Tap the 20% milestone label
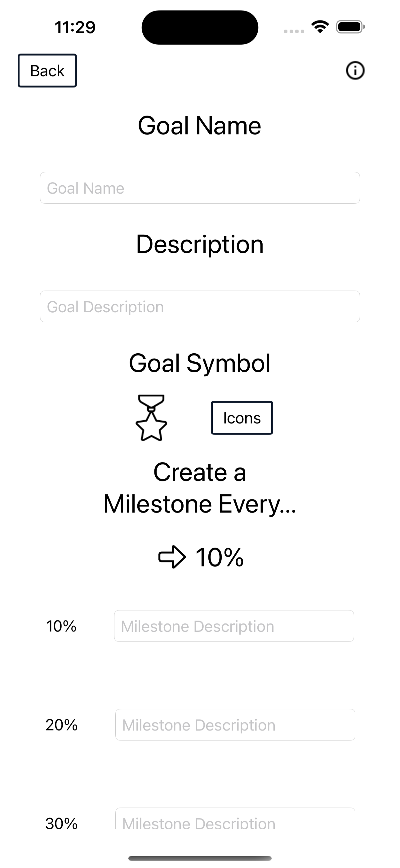Viewport: 400px width, 868px height. [x=62, y=725]
